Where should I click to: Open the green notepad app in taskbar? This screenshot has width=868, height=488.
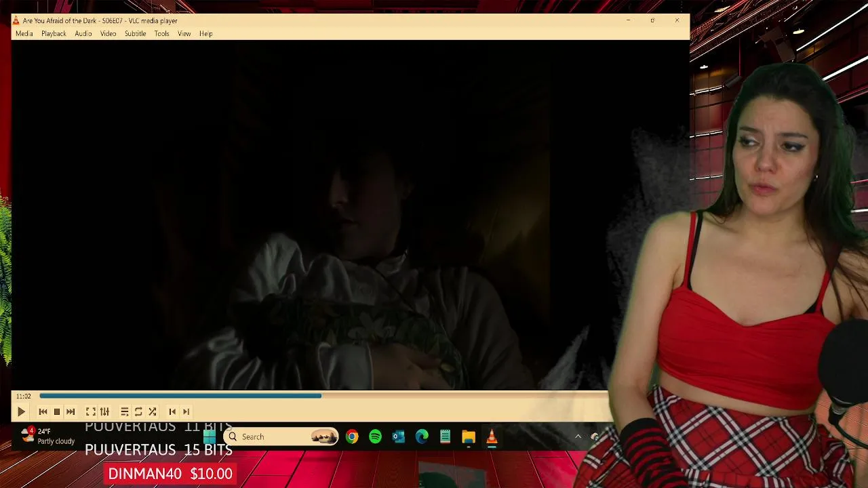445,437
